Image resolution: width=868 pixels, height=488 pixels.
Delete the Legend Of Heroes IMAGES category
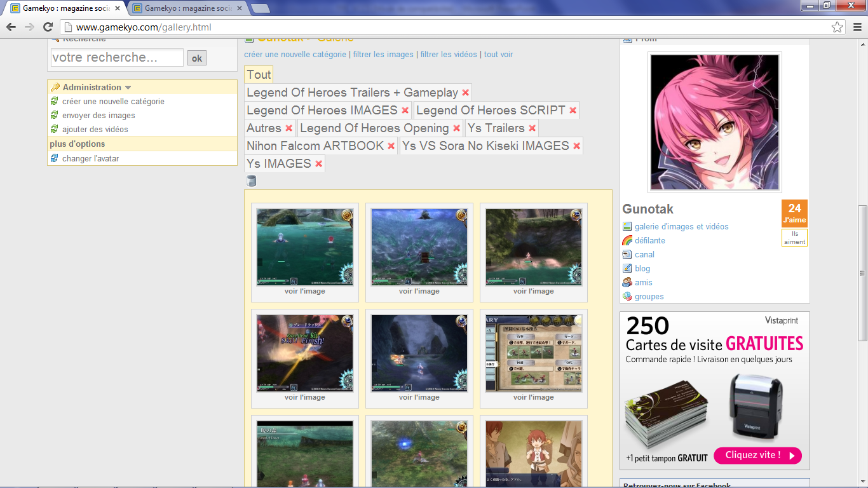pyautogui.click(x=405, y=111)
